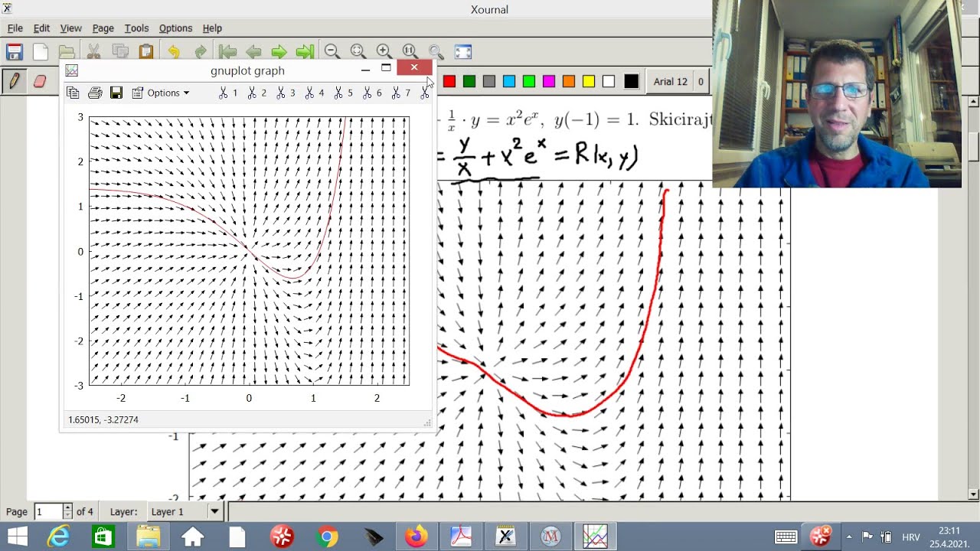Open the Help menu

click(x=212, y=28)
